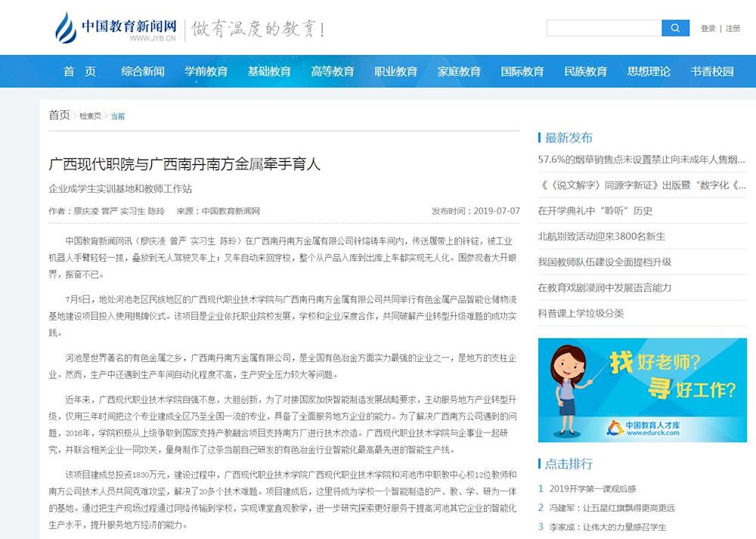Open the 科普课上学垃圾分类 article
Screen dimensions: 756x539
coord(581,313)
